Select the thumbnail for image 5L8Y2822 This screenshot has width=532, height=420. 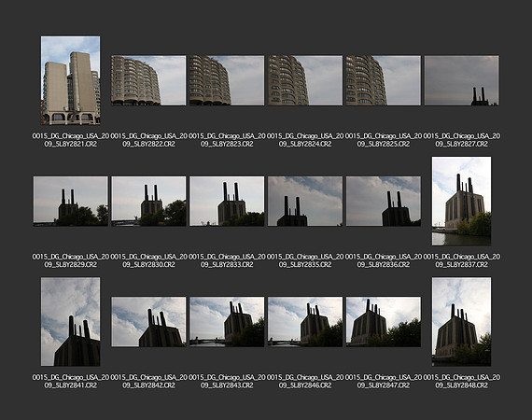pyautogui.click(x=148, y=80)
